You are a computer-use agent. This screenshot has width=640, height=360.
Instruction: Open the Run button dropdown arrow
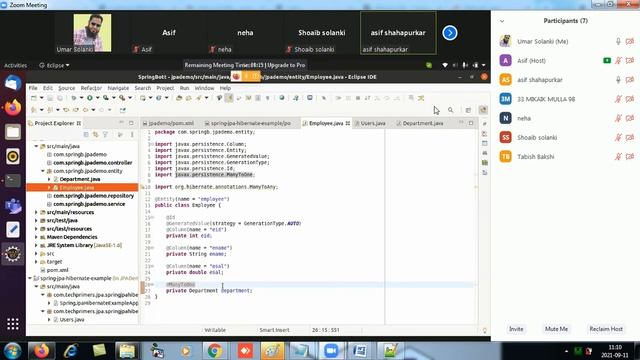[97, 98]
